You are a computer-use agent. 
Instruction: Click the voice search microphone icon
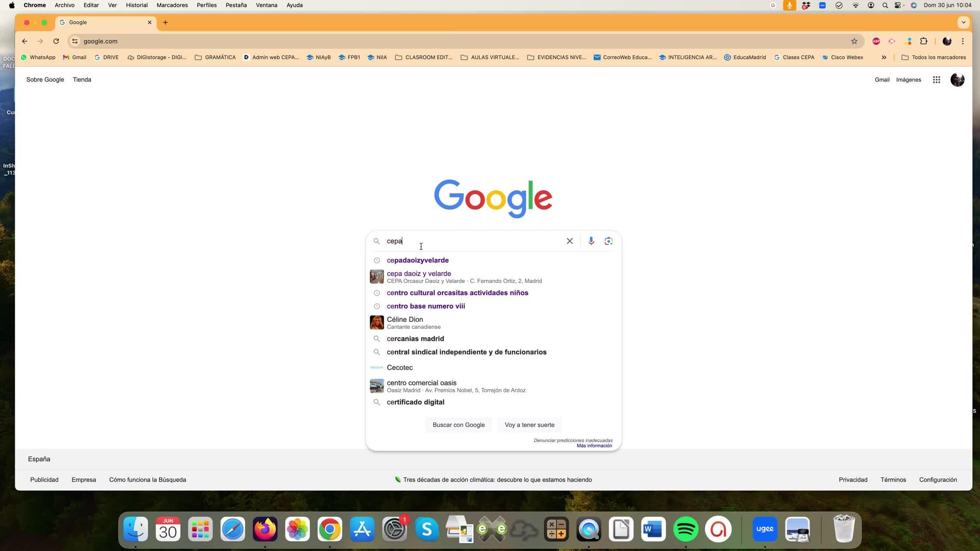(591, 241)
